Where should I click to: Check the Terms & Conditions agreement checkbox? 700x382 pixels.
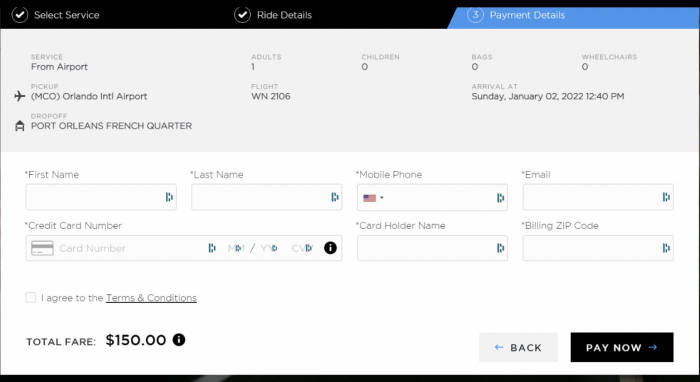coord(31,298)
